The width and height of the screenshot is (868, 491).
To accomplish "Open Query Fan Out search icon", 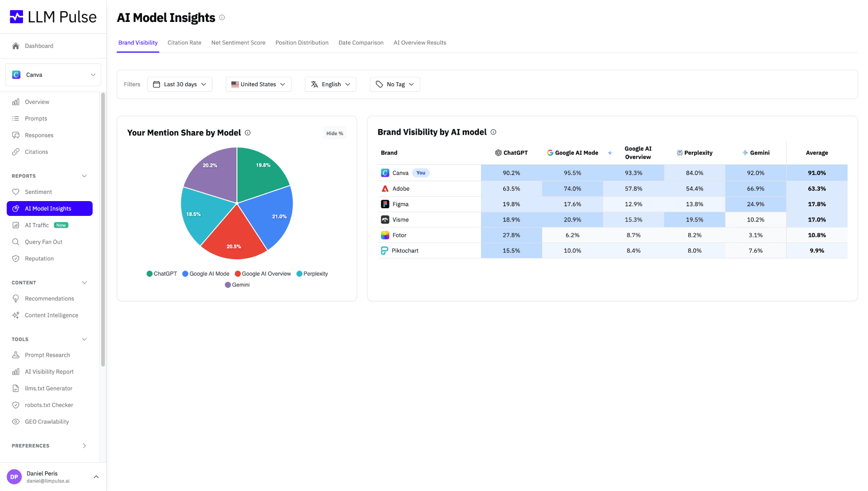I will point(16,242).
